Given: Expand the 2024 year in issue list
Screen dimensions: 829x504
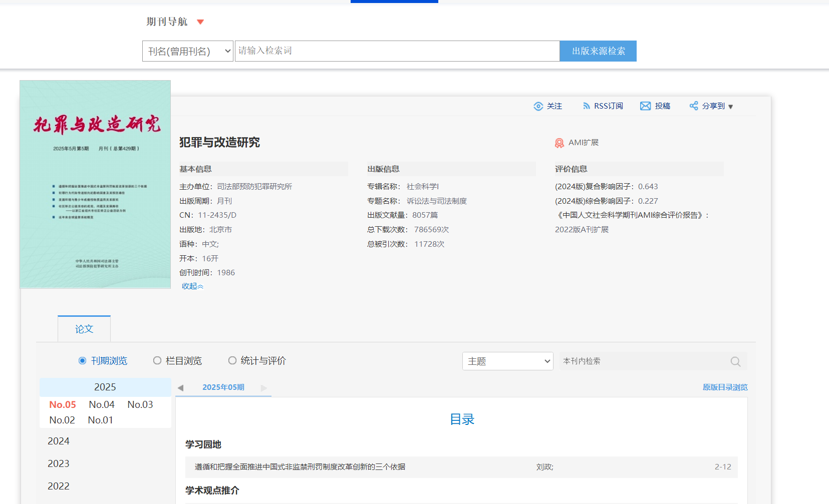Looking at the screenshot, I should (x=59, y=441).
